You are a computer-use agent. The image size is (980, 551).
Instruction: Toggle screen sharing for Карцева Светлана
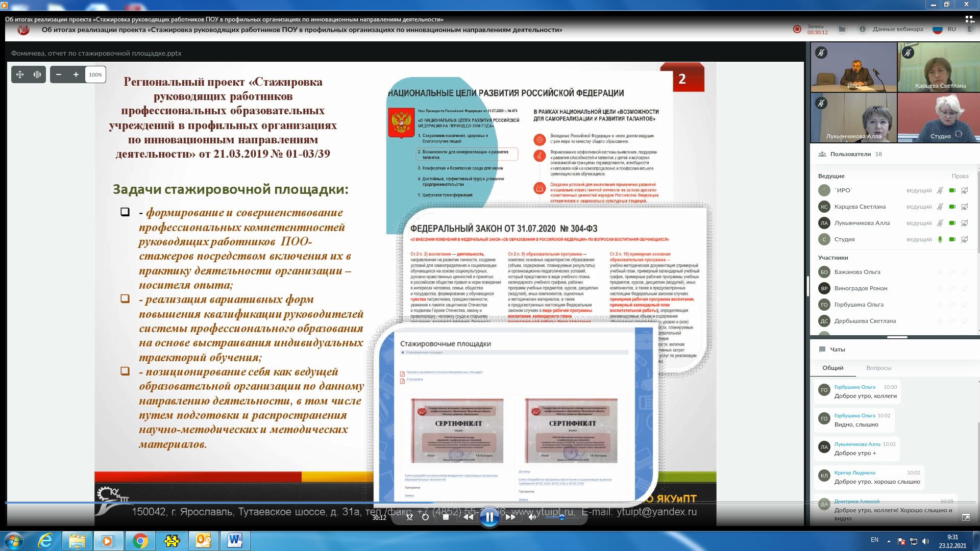click(x=965, y=207)
